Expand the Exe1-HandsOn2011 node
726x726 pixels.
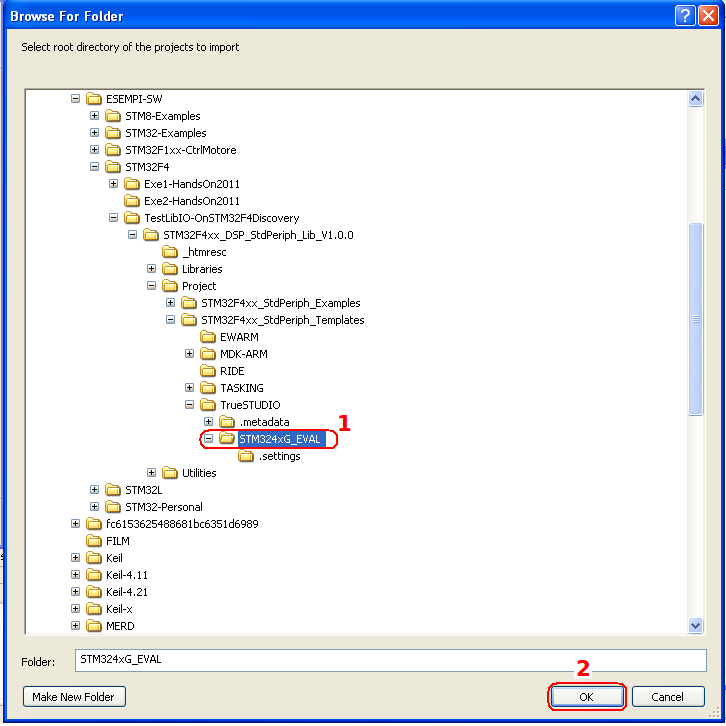click(x=113, y=184)
